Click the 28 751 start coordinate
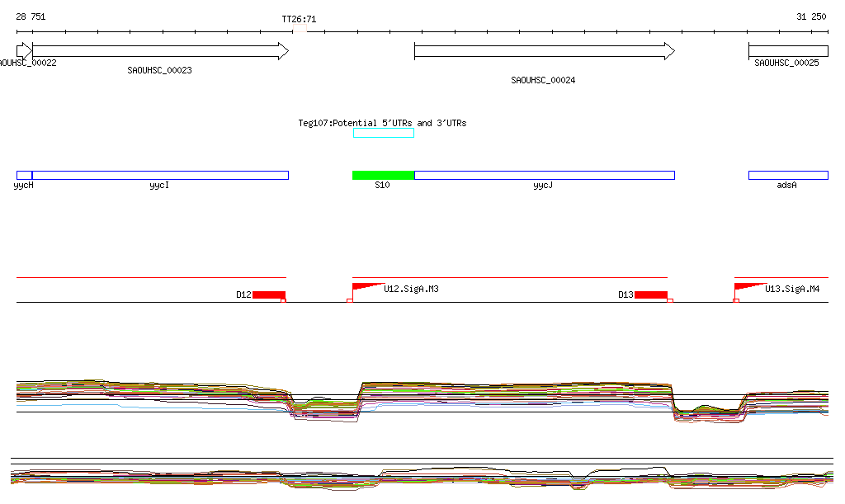 point(31,16)
